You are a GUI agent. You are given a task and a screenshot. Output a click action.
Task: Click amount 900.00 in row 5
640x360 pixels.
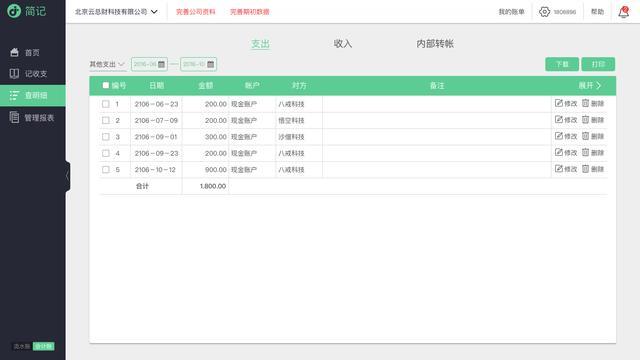click(216, 169)
